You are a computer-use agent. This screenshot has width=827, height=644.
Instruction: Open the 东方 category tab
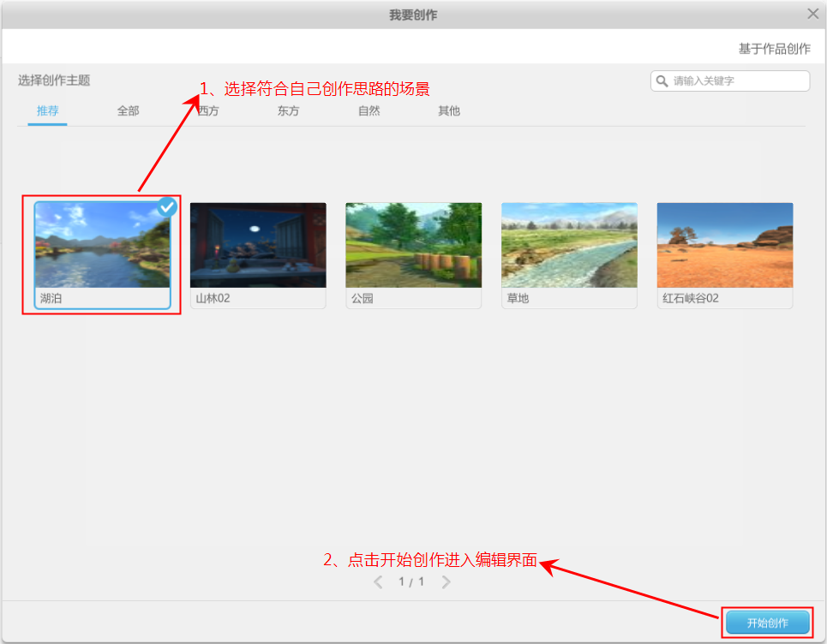[288, 110]
